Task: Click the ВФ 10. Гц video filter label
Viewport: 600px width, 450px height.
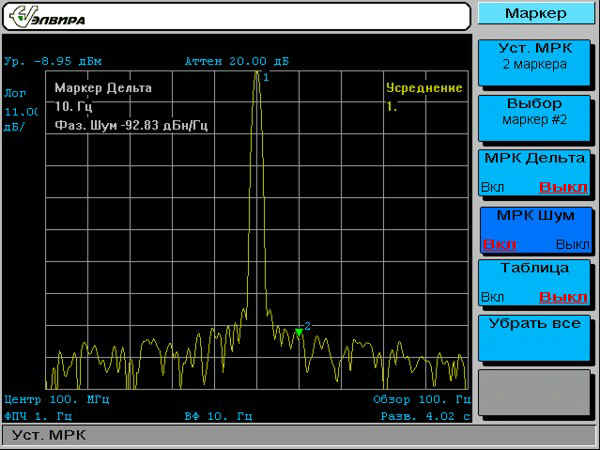Action: tap(218, 416)
